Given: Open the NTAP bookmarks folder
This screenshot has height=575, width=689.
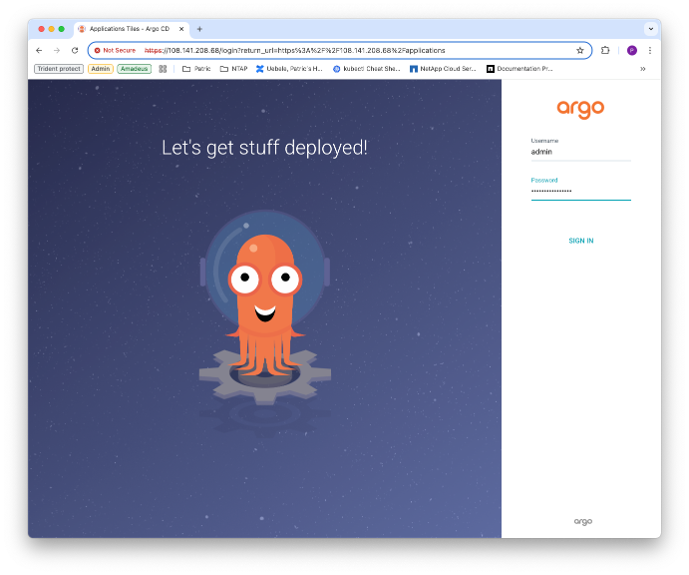Looking at the screenshot, I should click(x=234, y=69).
